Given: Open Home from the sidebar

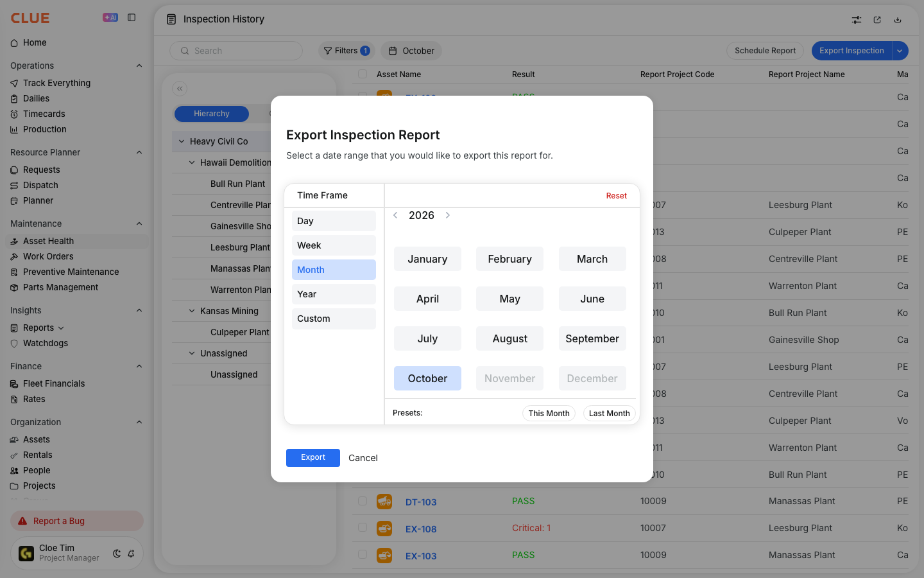Looking at the screenshot, I should click(x=35, y=42).
